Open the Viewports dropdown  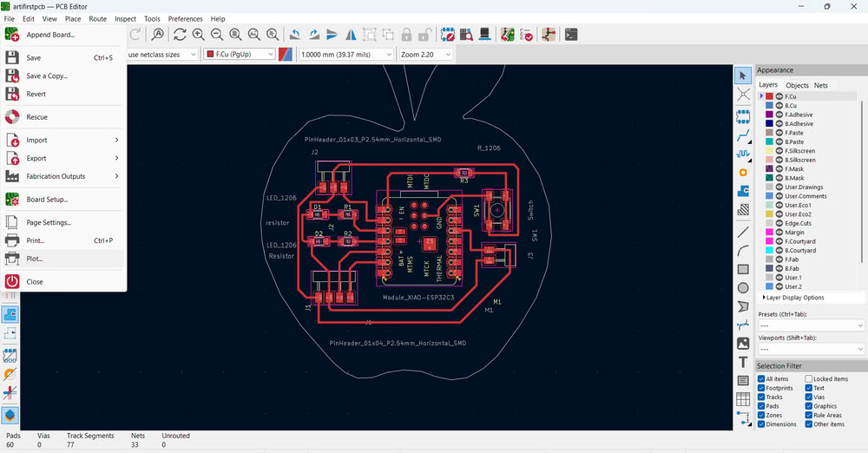coord(811,350)
